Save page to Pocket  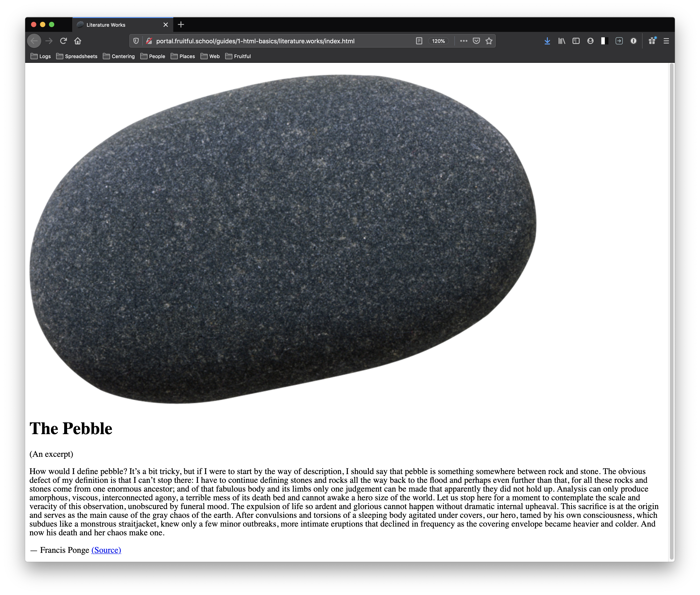476,41
